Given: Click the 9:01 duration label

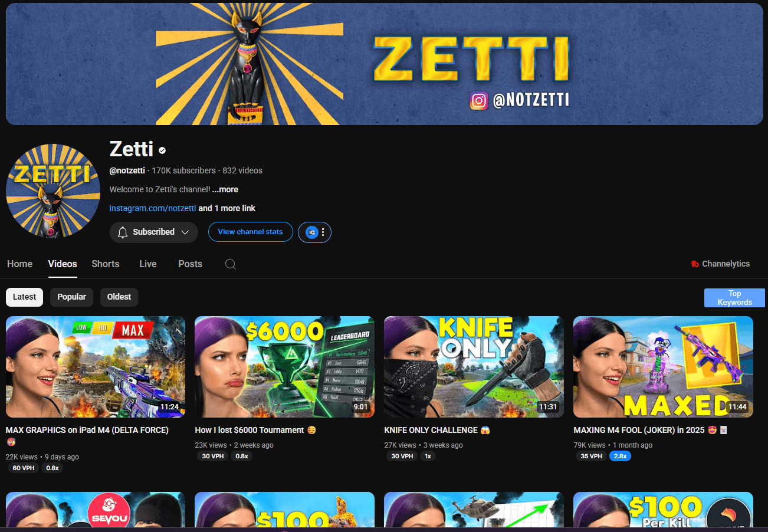Looking at the screenshot, I should pos(360,407).
